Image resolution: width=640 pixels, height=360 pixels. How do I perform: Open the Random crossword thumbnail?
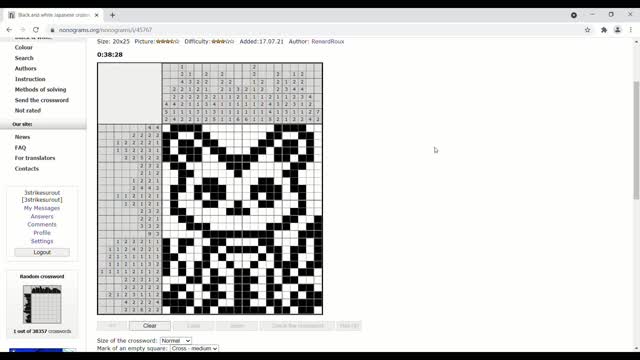click(42, 304)
